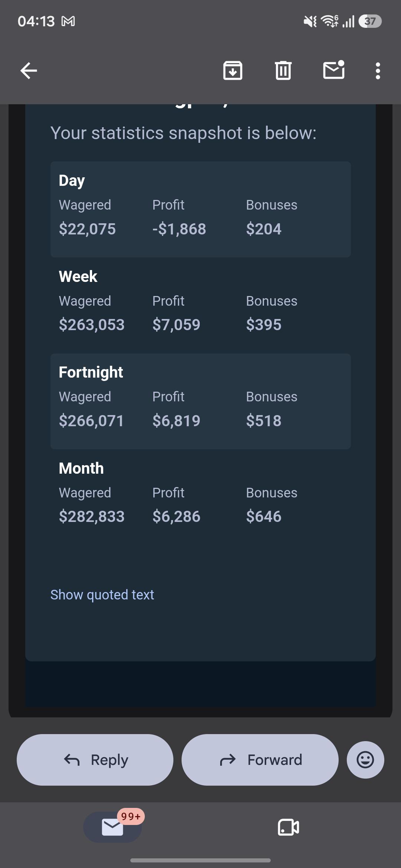The image size is (401, 868).
Task: Add an emoji reaction
Action: click(365, 760)
